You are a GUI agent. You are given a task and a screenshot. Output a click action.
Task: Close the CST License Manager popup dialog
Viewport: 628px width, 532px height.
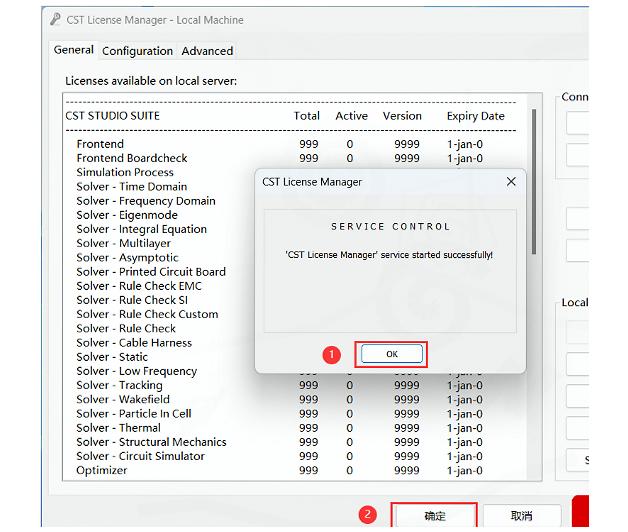511,181
